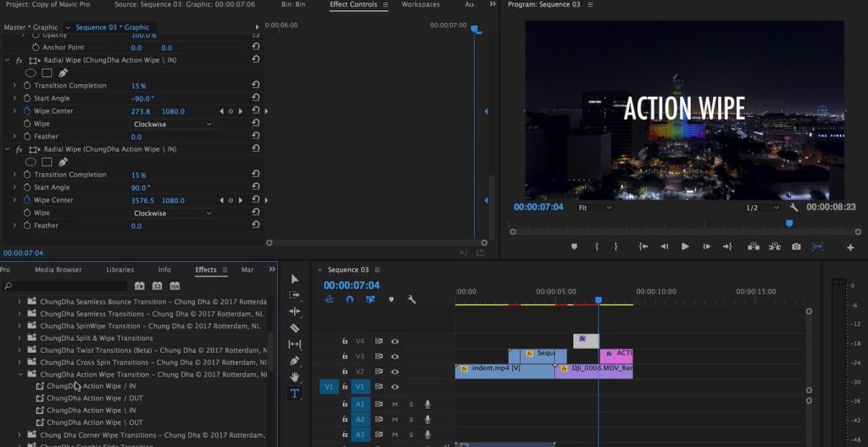Select the Razor tool
The width and height of the screenshot is (868, 447).
294,328
